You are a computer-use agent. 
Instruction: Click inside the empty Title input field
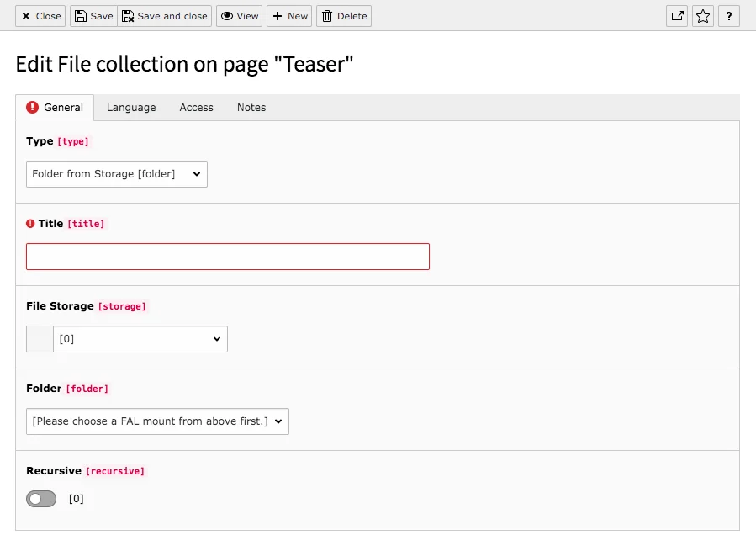(227, 256)
